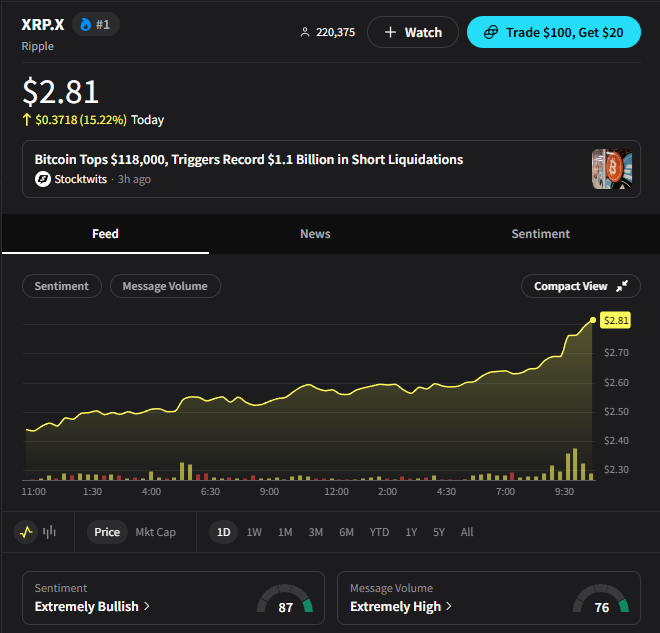660x633 pixels.
Task: Expand Extremely High message volume details
Action: (400, 606)
